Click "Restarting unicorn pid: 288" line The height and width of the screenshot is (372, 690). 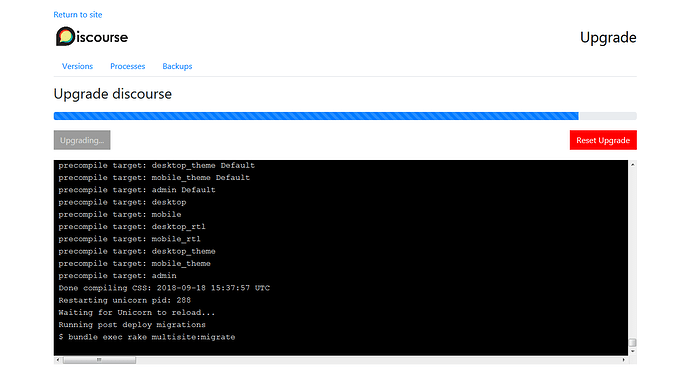pos(125,300)
